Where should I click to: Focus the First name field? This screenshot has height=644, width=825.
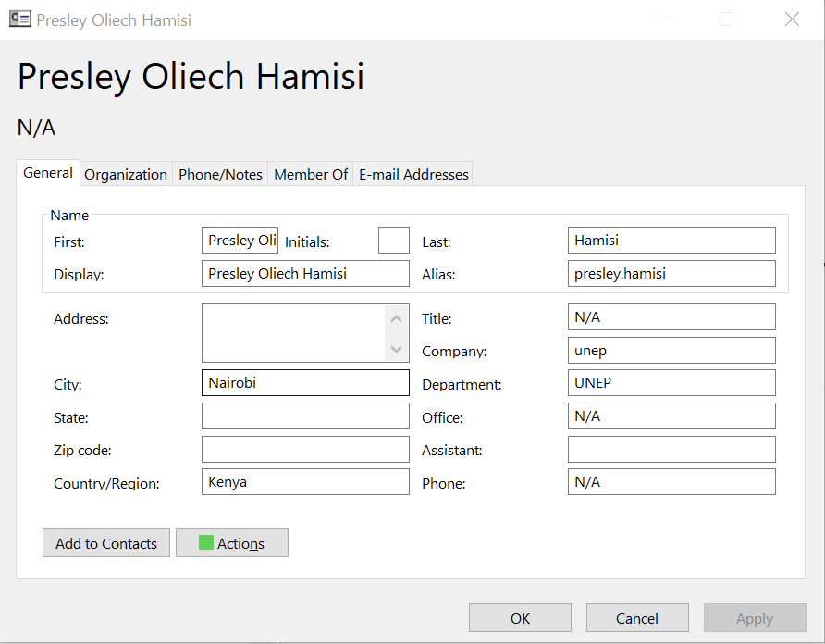point(240,241)
